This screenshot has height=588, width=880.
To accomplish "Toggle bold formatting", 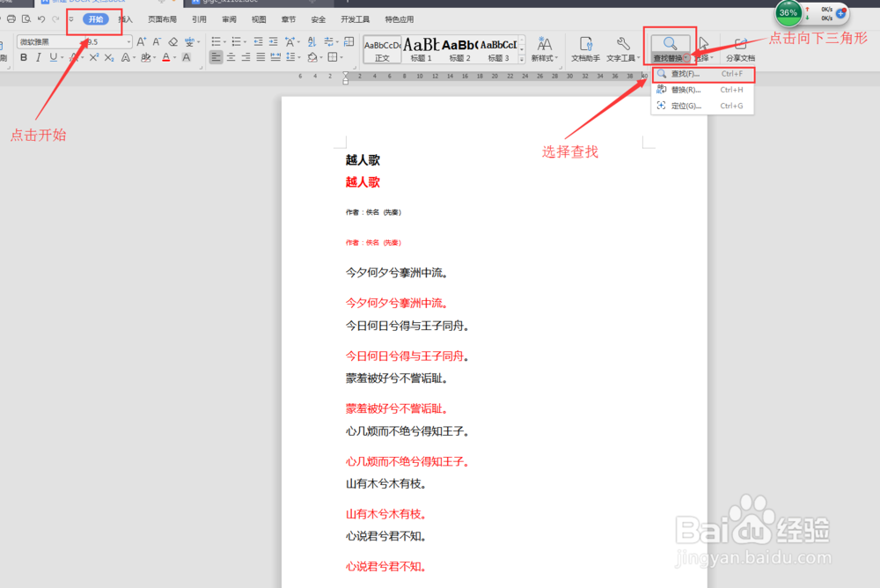I will pyautogui.click(x=23, y=57).
